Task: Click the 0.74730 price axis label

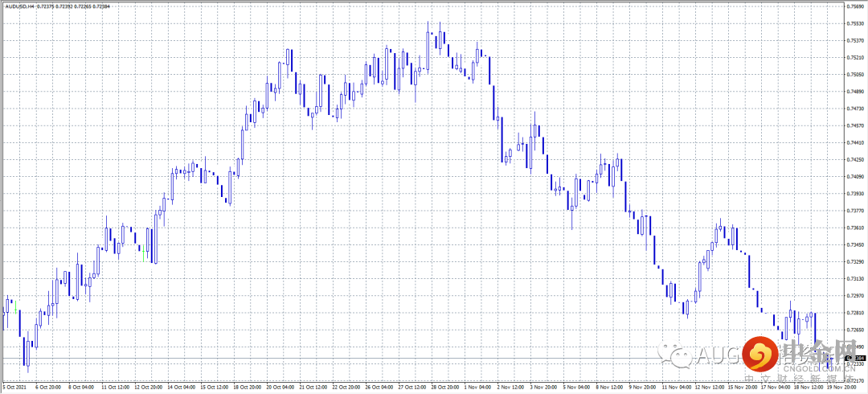Action: tap(856, 109)
